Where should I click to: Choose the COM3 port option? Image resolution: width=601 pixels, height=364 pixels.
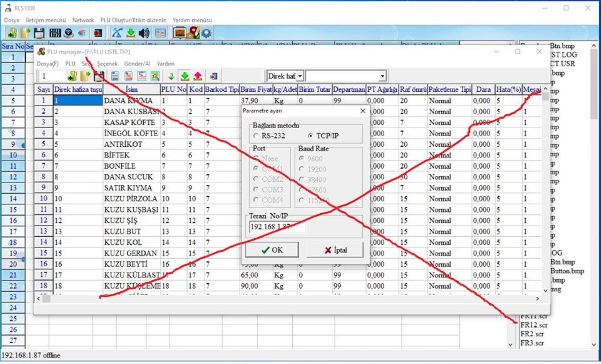click(268, 190)
